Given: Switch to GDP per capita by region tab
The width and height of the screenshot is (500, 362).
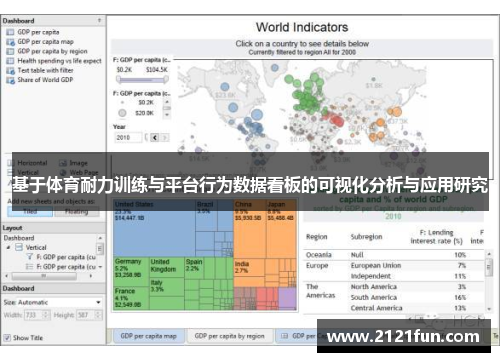Looking at the screenshot, I should click(229, 336).
